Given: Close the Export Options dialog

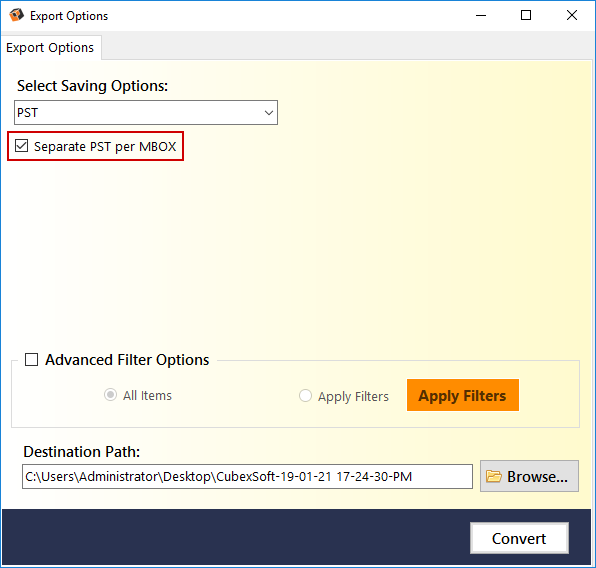Looking at the screenshot, I should click(x=572, y=16).
